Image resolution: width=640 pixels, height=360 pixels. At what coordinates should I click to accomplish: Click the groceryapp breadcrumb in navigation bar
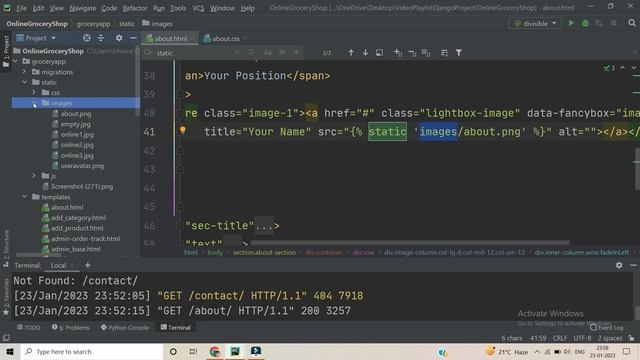point(93,24)
